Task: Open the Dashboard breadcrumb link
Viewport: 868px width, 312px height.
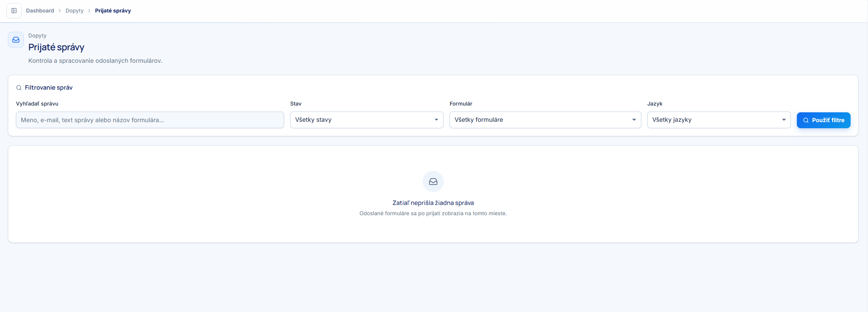Action: click(40, 11)
